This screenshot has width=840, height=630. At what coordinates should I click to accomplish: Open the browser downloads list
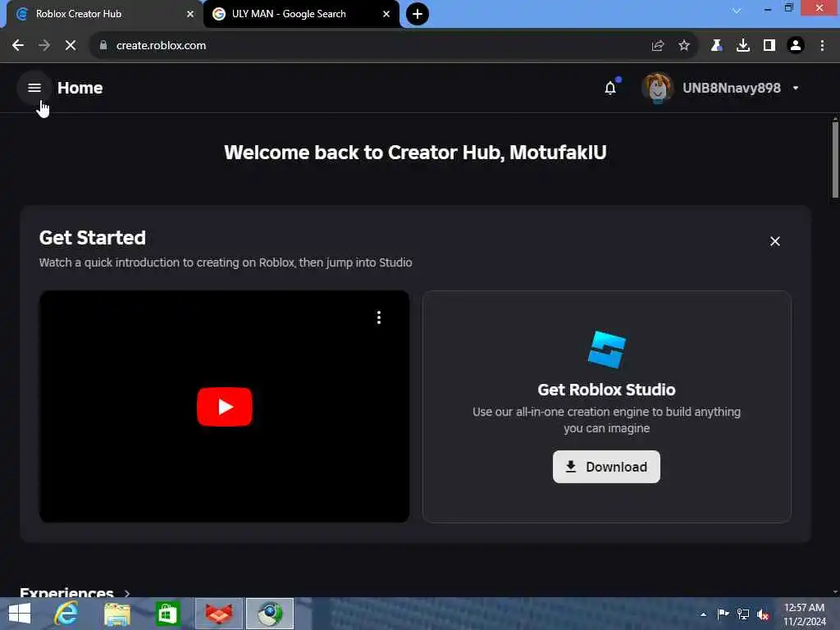tap(743, 46)
